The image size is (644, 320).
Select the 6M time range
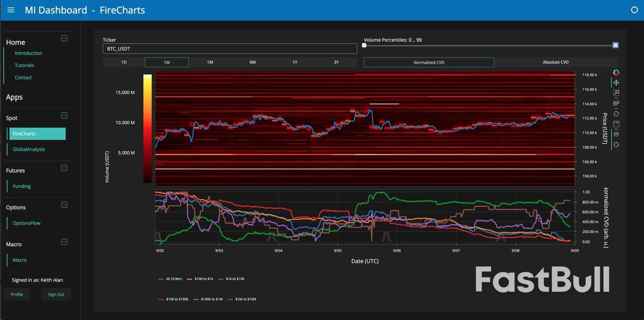pos(252,62)
